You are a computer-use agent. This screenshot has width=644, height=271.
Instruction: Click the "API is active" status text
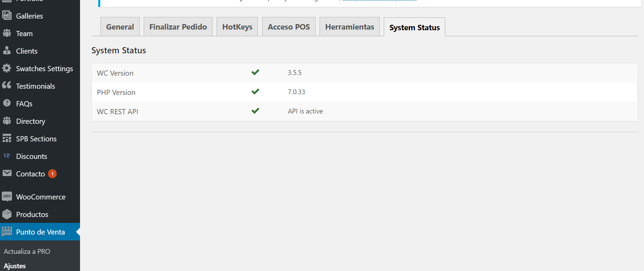coord(305,111)
